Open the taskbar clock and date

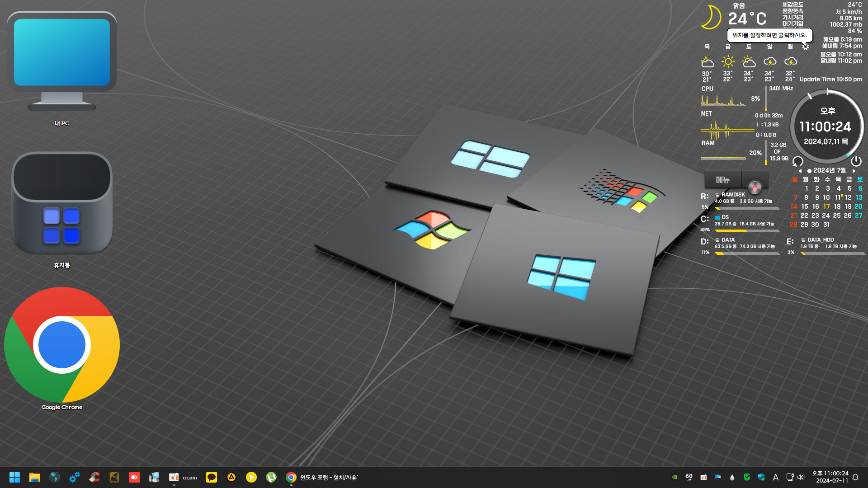830,477
